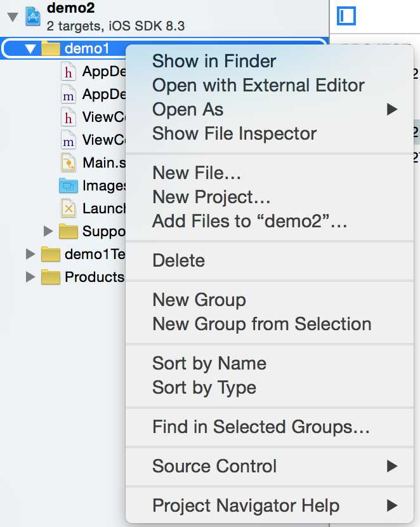This screenshot has width=420, height=527.
Task: Expand the demo1Tests group
Action: [x=30, y=254]
